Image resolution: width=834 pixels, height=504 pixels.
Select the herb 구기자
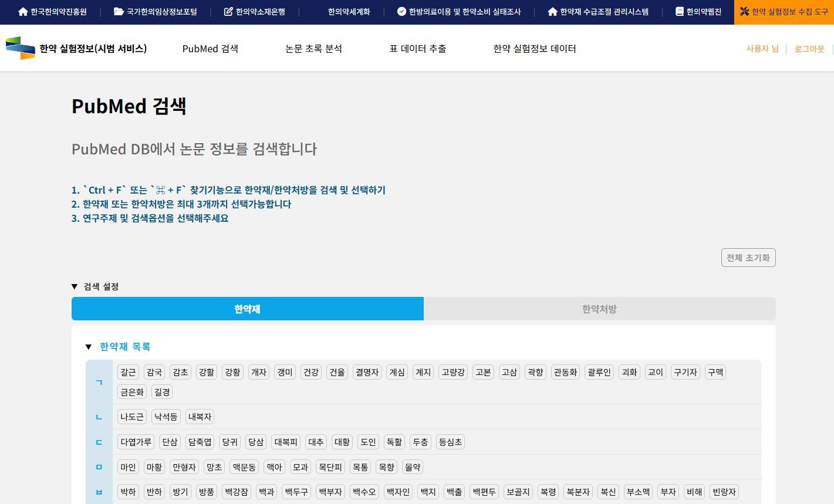point(686,372)
